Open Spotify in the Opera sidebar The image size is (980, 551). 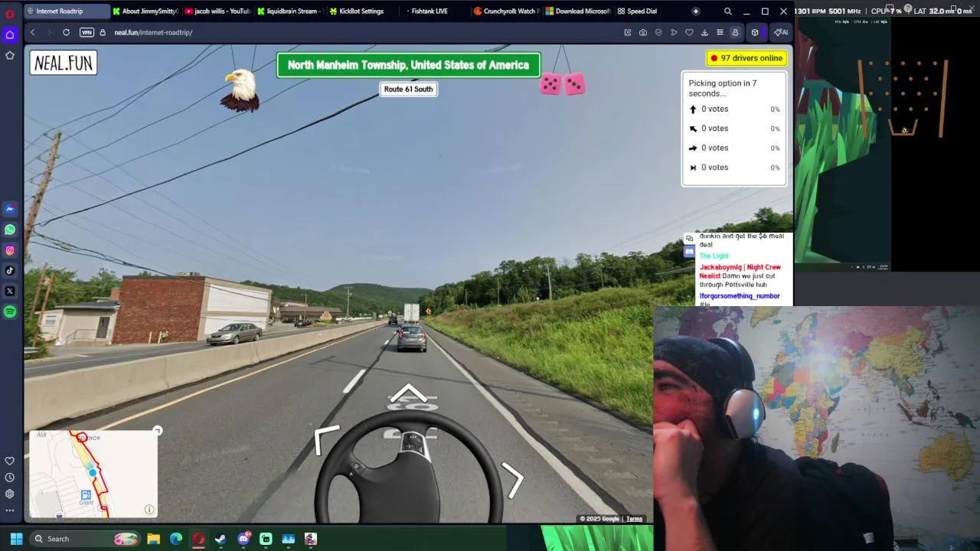[10, 311]
